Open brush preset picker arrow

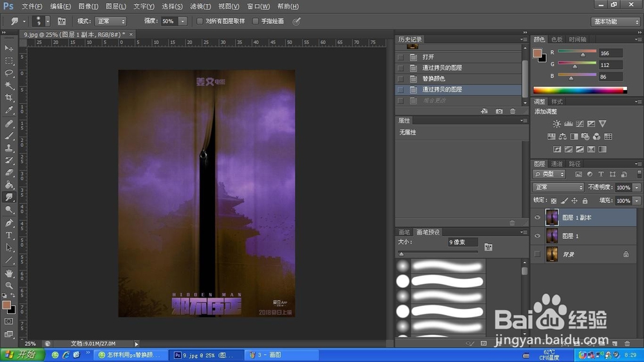48,21
